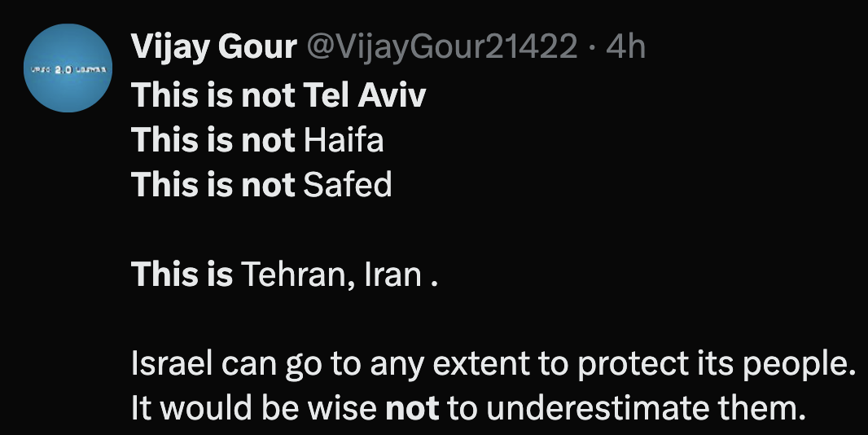Image resolution: width=868 pixels, height=435 pixels.
Task: Click the word Haifa
Action: [x=343, y=141]
